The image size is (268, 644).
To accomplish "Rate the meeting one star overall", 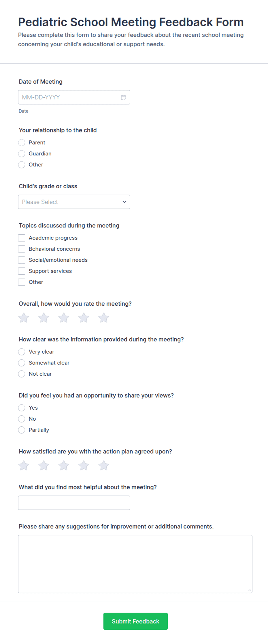I will (x=24, y=318).
